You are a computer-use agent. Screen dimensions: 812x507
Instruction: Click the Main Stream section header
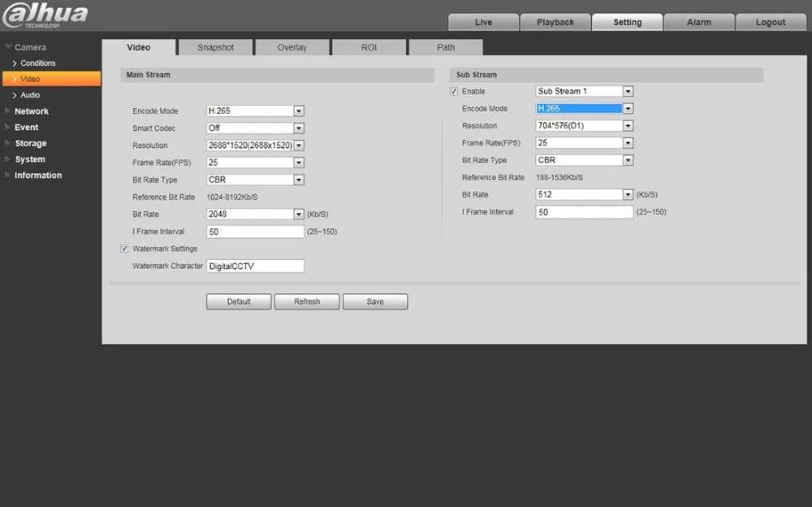(x=277, y=75)
